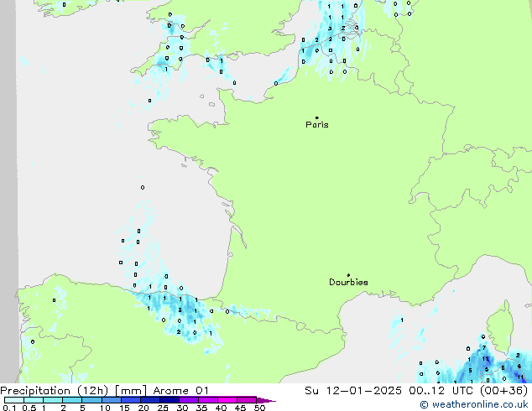Click the Paris city label

pyautogui.click(x=317, y=125)
